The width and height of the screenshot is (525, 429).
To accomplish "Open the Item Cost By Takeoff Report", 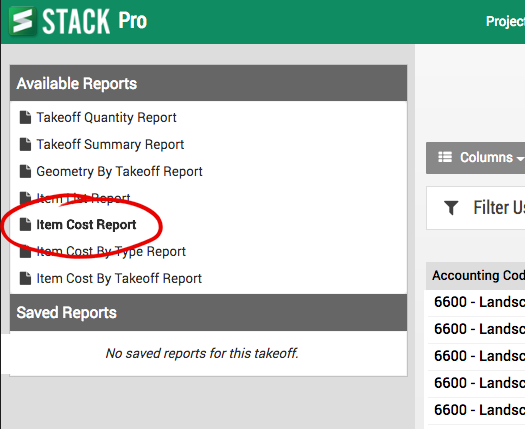I will click(119, 278).
